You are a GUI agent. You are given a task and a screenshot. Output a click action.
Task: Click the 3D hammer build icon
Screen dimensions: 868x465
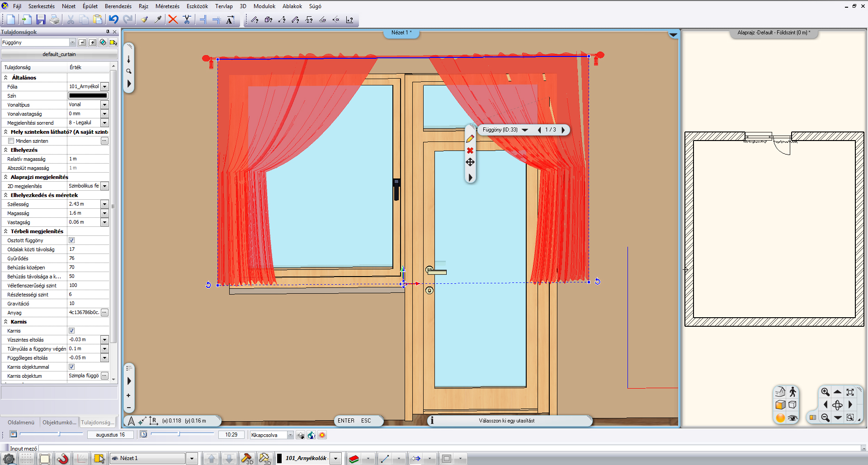point(247,459)
